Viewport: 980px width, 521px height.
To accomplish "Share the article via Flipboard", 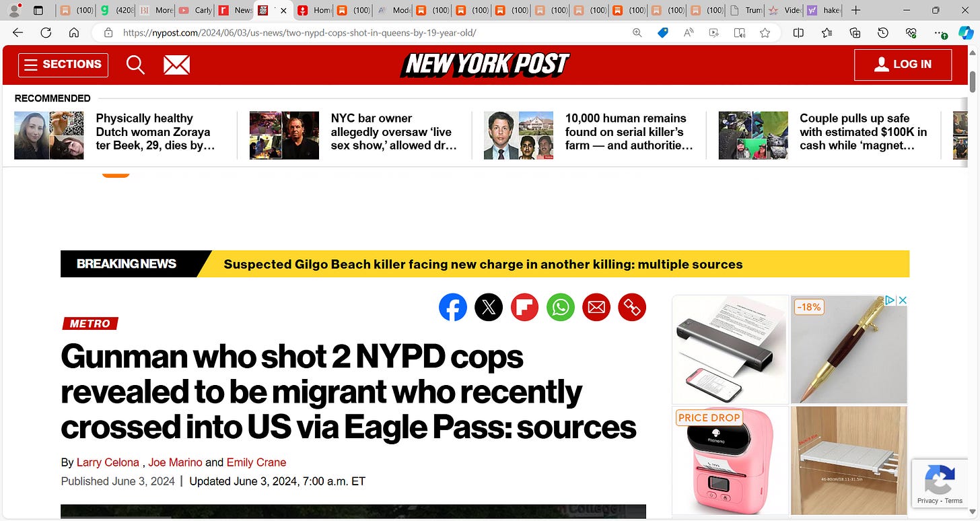I will click(x=524, y=308).
